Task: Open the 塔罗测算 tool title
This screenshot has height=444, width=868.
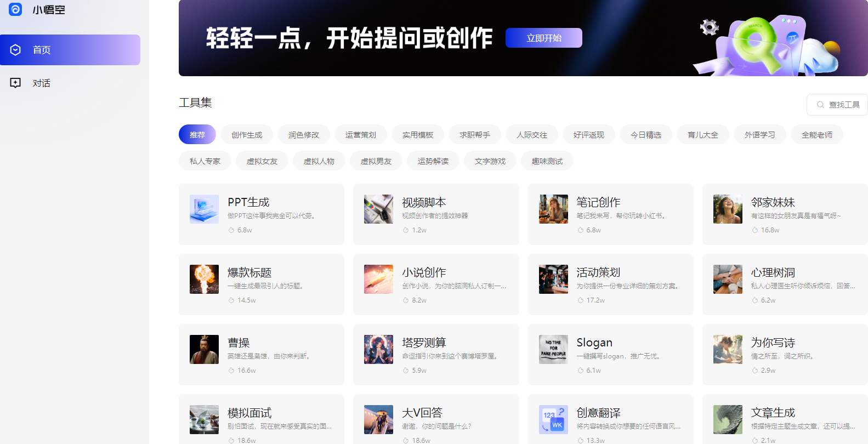Action: 424,343
